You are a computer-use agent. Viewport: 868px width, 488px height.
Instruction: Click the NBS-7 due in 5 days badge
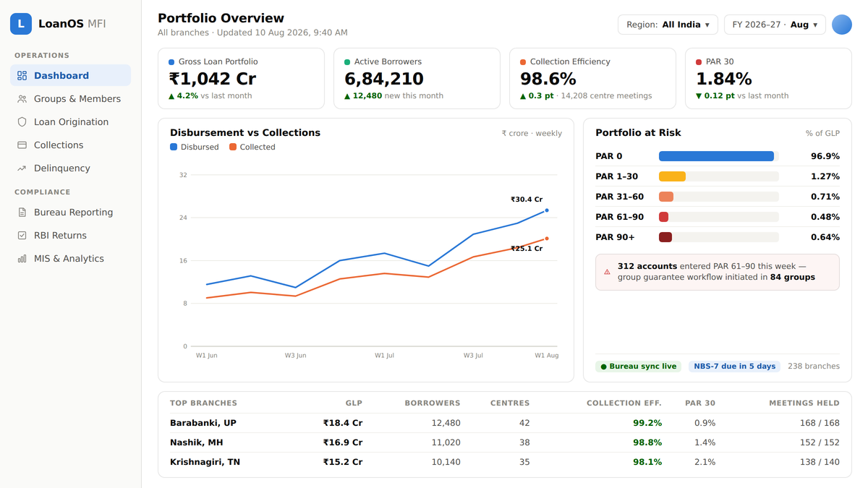[734, 367]
